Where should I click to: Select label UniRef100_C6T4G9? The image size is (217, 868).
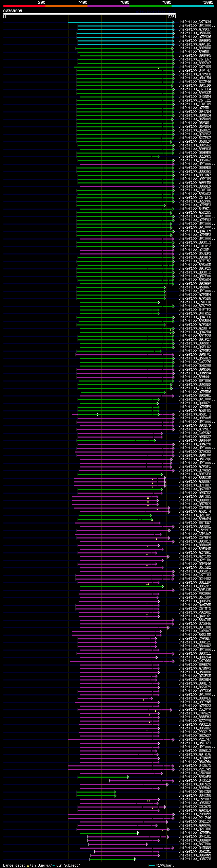point(195,67)
